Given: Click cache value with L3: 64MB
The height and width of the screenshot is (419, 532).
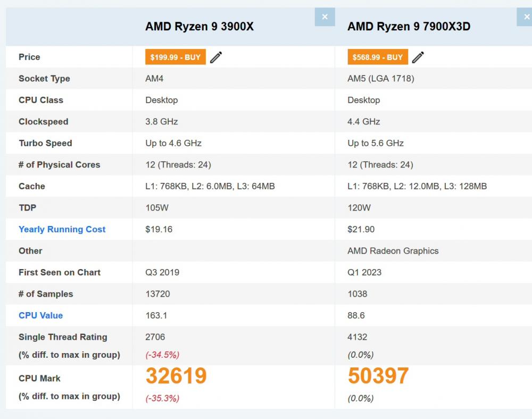Looking at the screenshot, I should (x=210, y=186).
